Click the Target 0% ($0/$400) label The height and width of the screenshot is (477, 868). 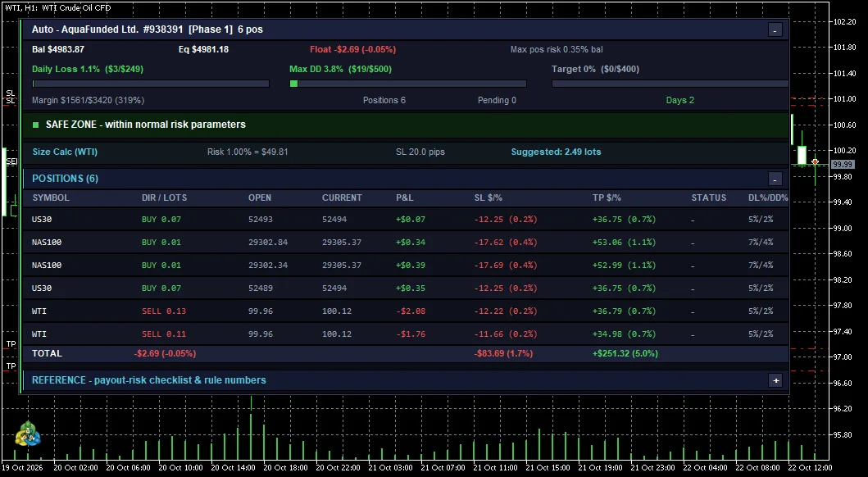pyautogui.click(x=595, y=69)
